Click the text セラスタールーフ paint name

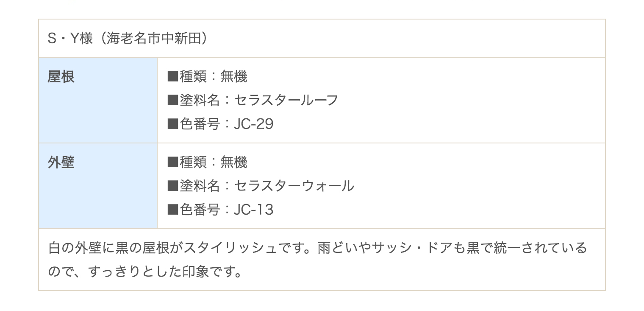point(286,101)
